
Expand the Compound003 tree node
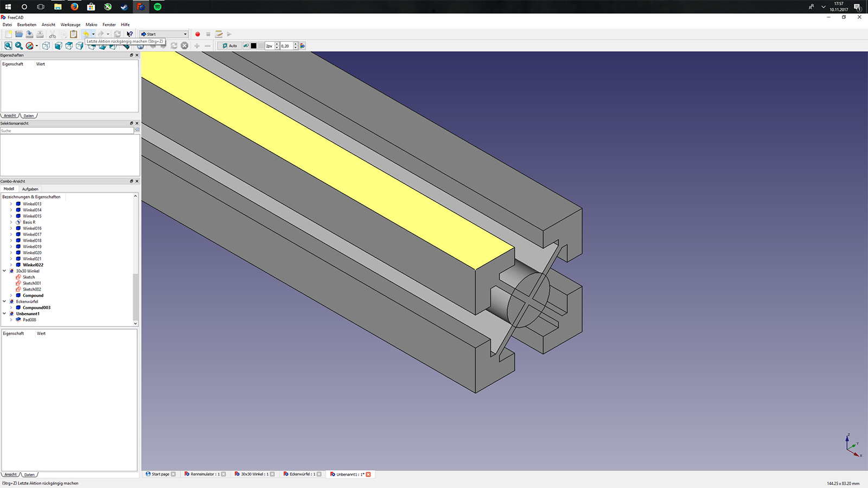[11, 308]
